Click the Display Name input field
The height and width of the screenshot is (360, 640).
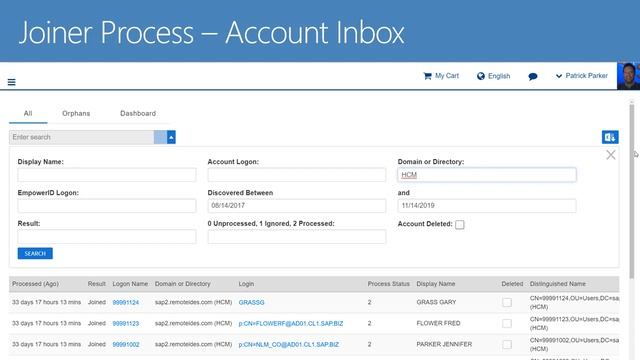(107, 175)
